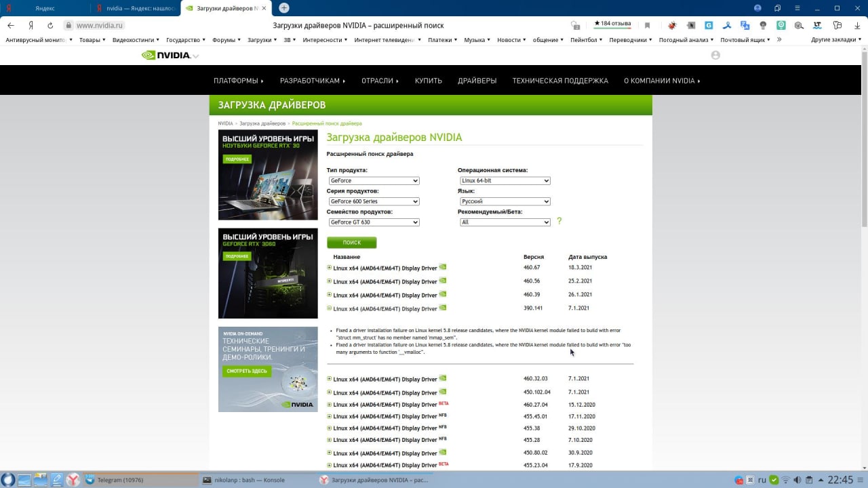Viewport: 868px width, 488px height.
Task: Open the "Платформы" navigation menu
Action: pyautogui.click(x=238, y=81)
